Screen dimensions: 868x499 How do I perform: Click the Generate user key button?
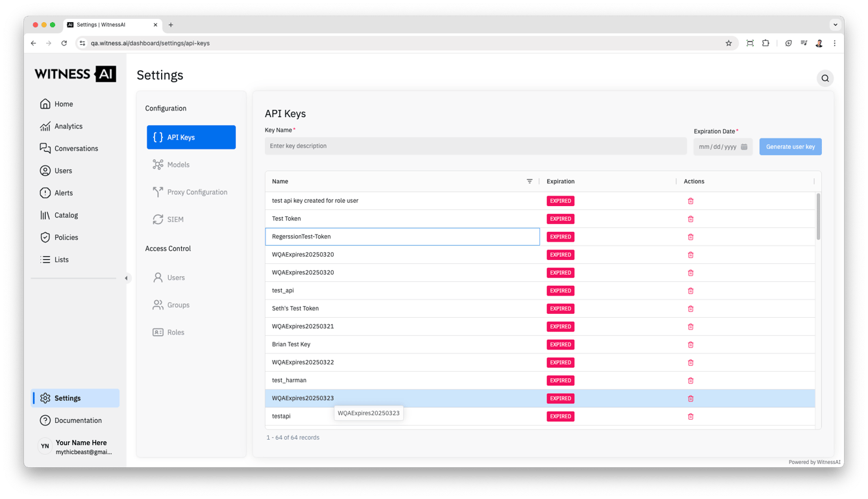click(790, 147)
